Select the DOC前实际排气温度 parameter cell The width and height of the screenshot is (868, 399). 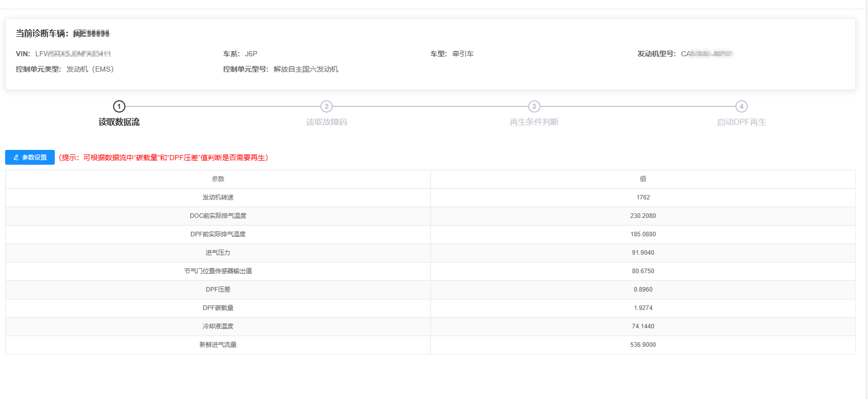click(x=218, y=216)
